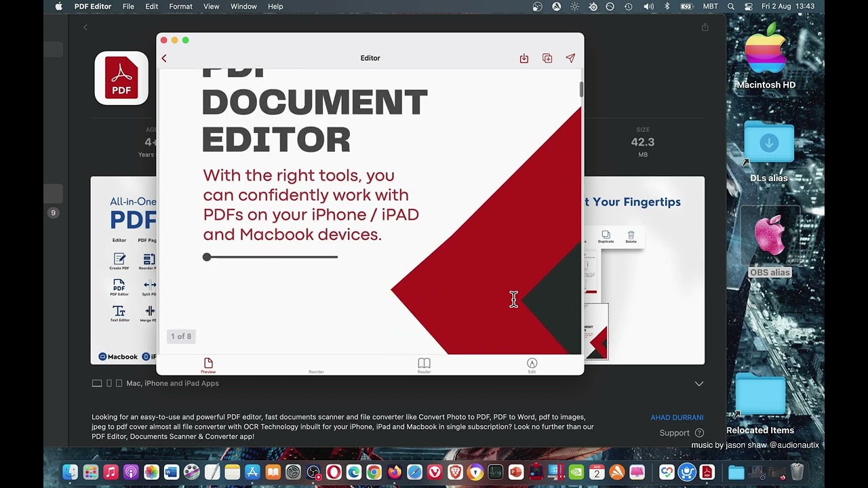Screen dimensions: 868x488
Task: Open Podcasts from the Dock
Action: pyautogui.click(x=131, y=472)
